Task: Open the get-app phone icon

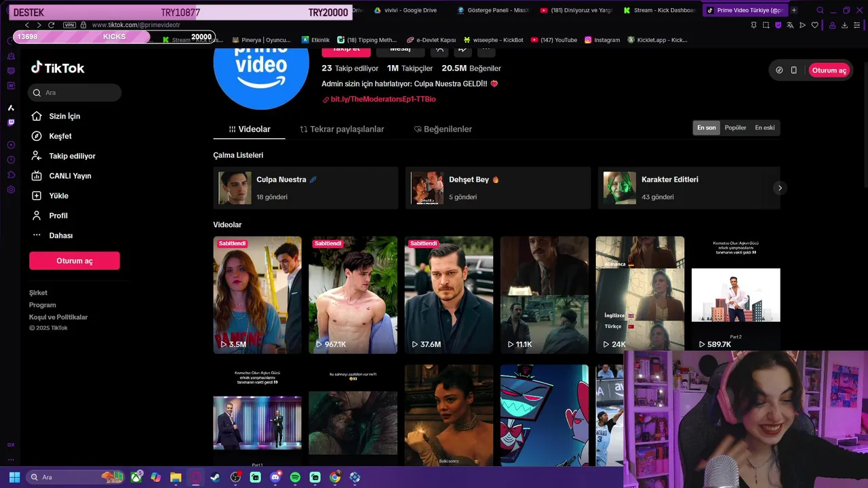Action: (793, 70)
